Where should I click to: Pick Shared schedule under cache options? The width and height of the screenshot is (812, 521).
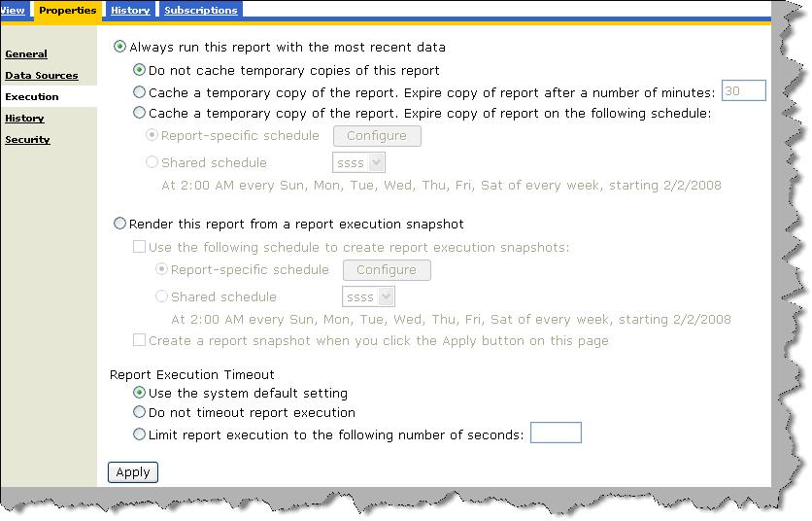pos(152,161)
